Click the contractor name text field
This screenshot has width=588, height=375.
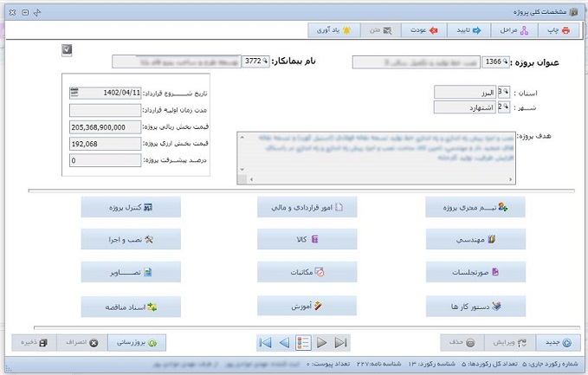[x=177, y=61]
